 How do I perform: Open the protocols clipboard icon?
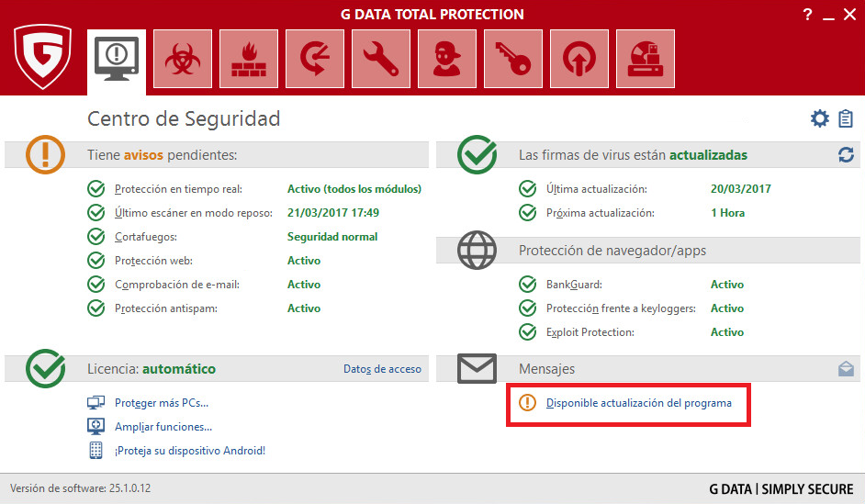point(845,118)
